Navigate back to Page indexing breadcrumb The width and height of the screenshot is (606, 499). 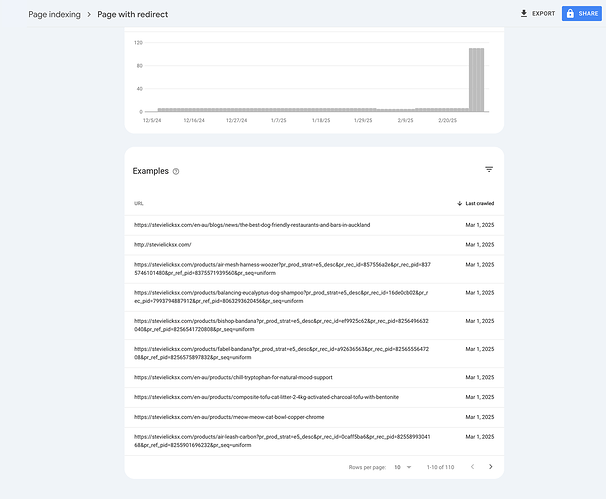tap(54, 14)
